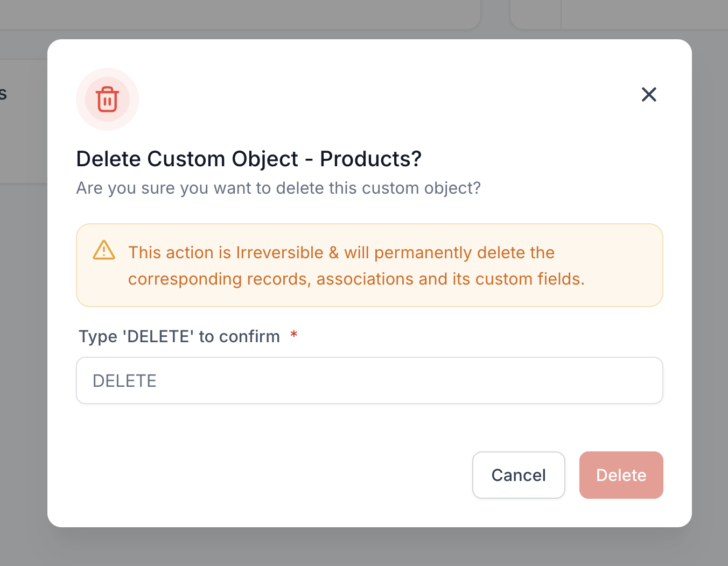Select the "This action is Irreversible" warning line
This screenshot has height=566, width=728.
(x=341, y=252)
